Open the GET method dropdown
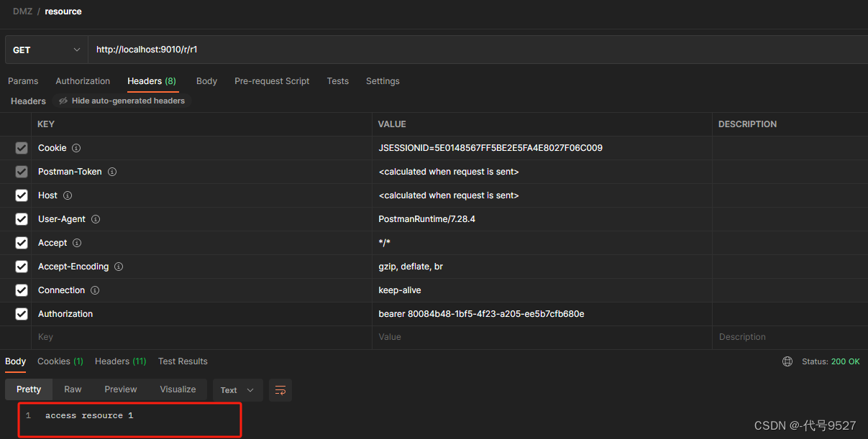Image resolution: width=868 pixels, height=439 pixels. click(47, 50)
